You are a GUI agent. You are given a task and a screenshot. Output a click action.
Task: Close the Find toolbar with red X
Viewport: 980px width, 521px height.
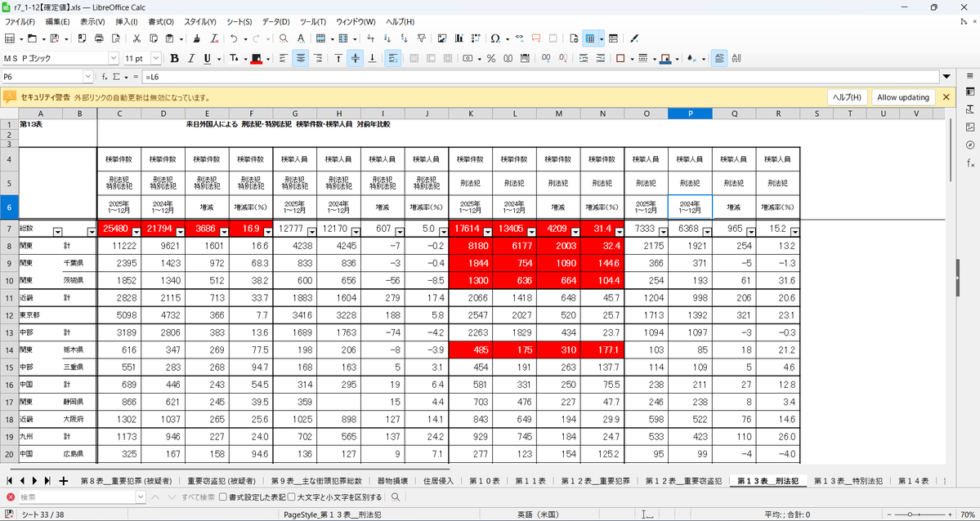click(10, 497)
